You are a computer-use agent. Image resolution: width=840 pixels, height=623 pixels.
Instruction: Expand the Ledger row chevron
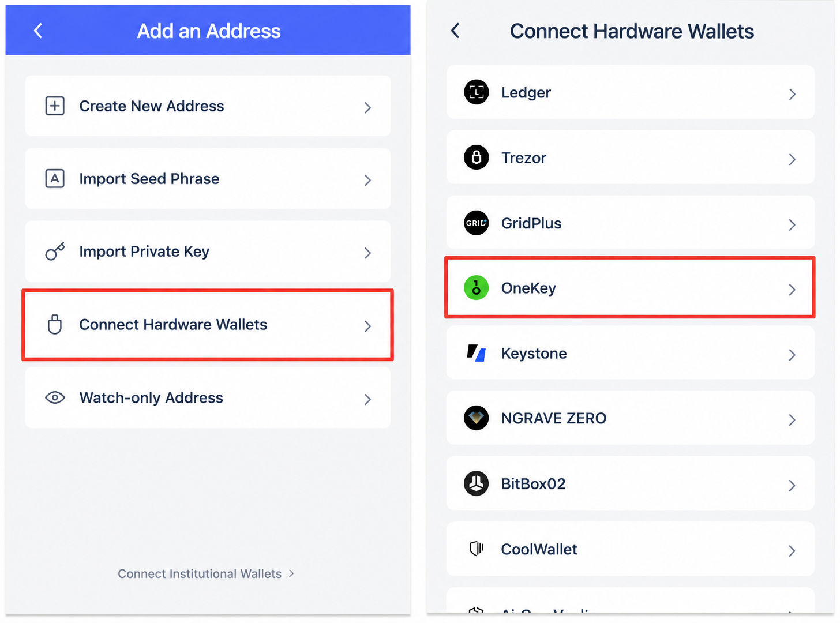792,94
